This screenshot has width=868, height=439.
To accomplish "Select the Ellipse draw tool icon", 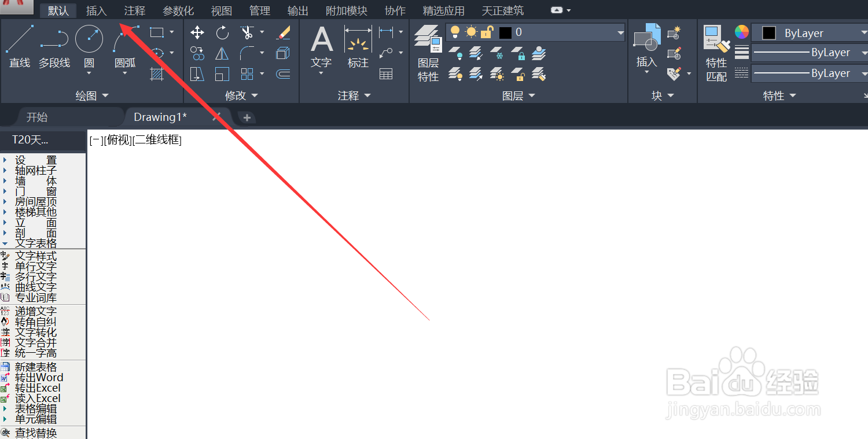I will 157,53.
